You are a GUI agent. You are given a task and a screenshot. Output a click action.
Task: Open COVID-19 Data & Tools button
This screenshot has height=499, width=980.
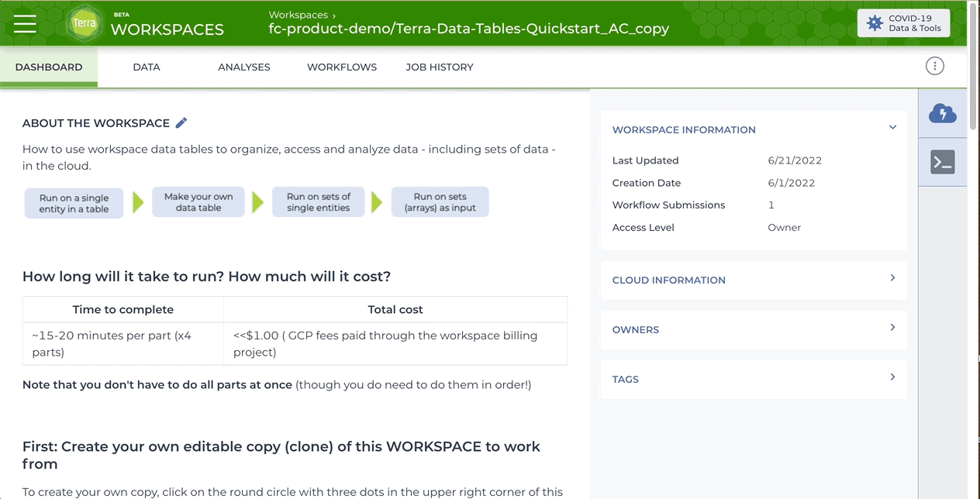903,23
